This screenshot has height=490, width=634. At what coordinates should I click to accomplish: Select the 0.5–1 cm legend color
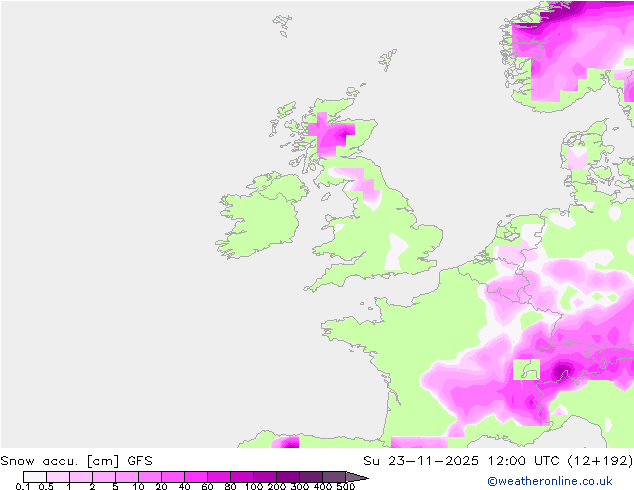click(58, 477)
